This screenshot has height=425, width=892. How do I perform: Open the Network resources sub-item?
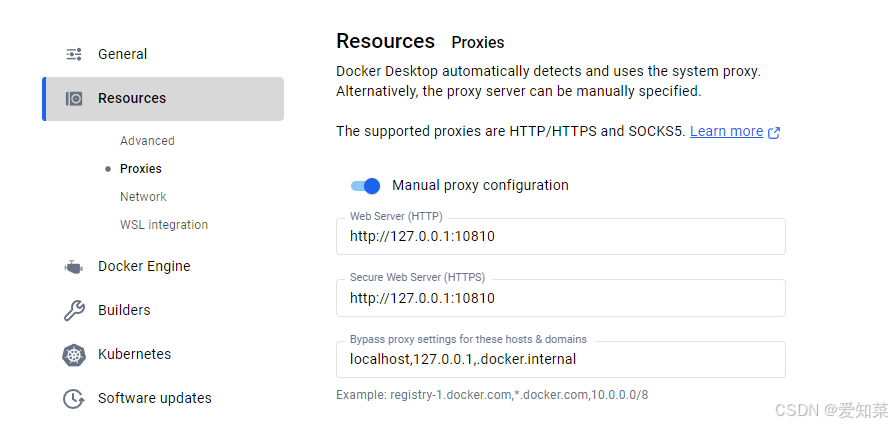[143, 197]
